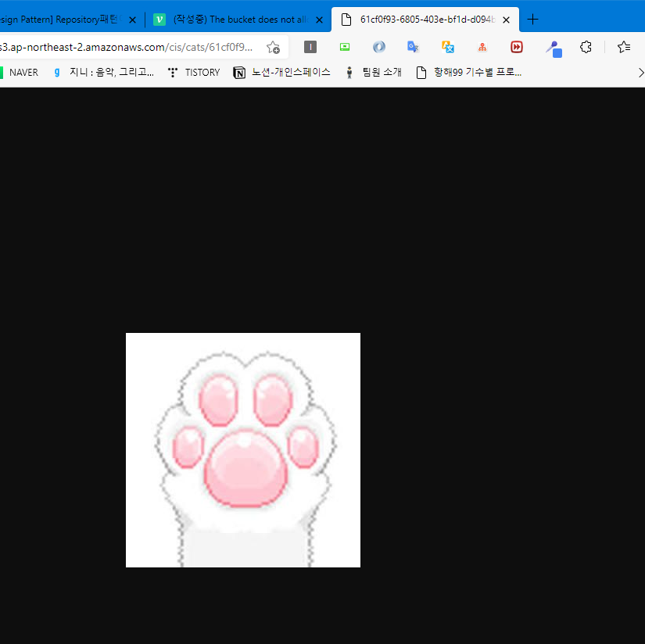This screenshot has width=645, height=644.
Task: Add this page to favorites star
Action: click(273, 48)
